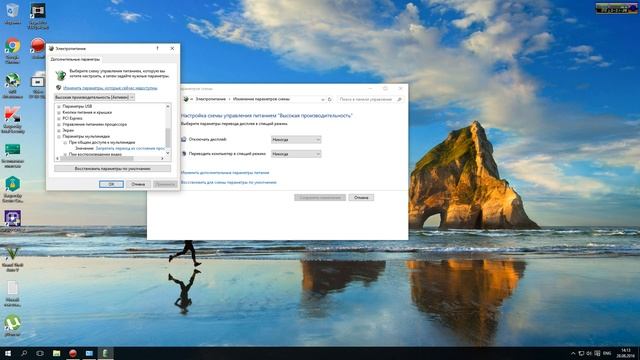Click Восстановить параметры по умолчанию button
The image size is (640, 360).
pyautogui.click(x=113, y=169)
